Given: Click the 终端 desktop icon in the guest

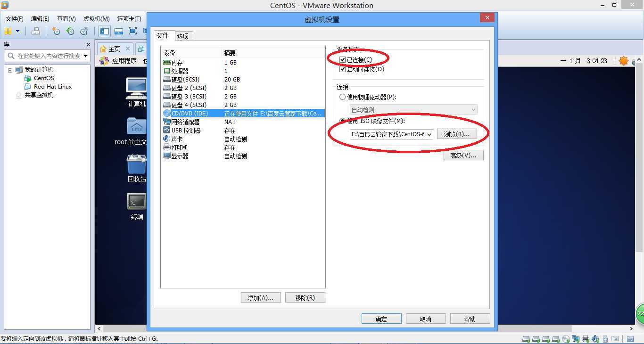Looking at the screenshot, I should click(x=137, y=206).
